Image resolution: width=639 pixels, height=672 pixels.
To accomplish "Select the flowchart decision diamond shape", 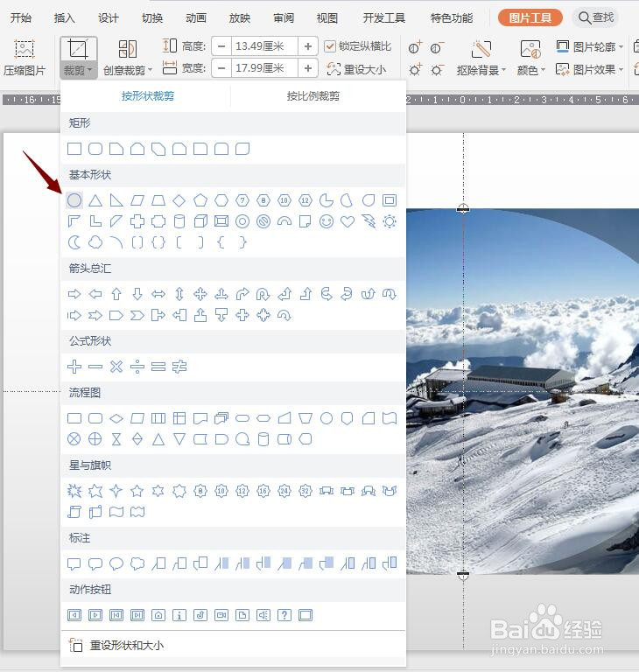I will [x=116, y=418].
